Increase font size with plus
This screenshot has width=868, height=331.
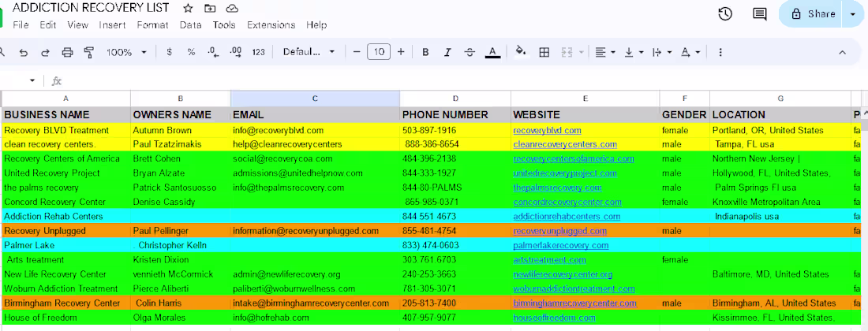401,52
